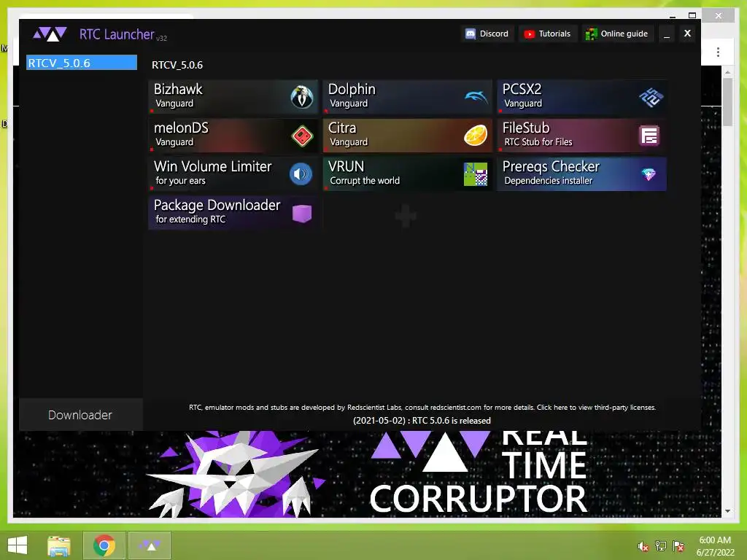Launch Citra Vanguard
The image size is (747, 560).
(x=407, y=135)
